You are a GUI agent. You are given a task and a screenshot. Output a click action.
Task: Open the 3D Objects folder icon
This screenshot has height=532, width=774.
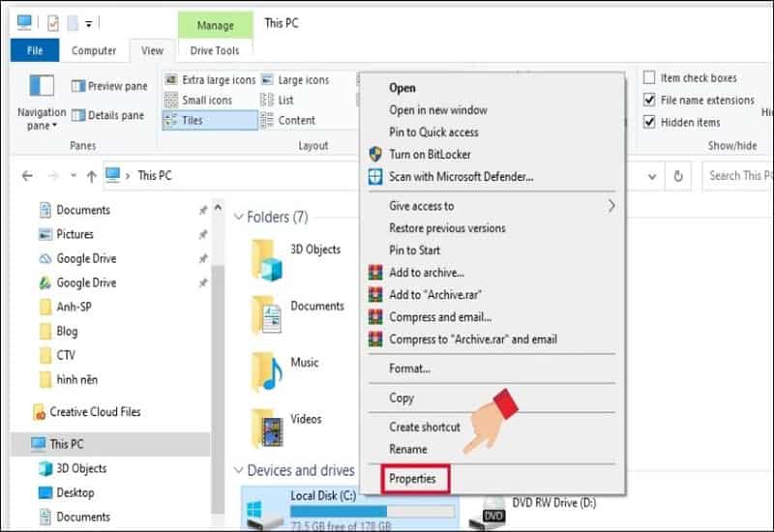point(266,255)
